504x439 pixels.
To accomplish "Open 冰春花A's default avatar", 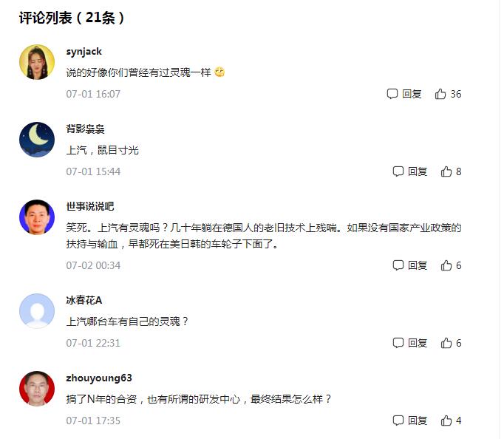I will tap(37, 310).
